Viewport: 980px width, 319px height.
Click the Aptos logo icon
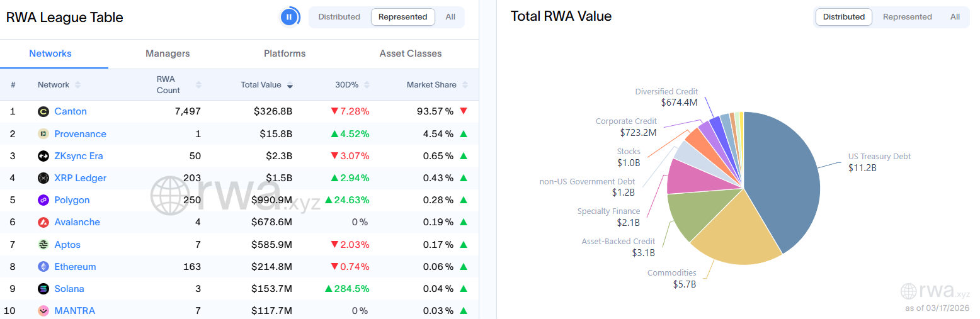[43, 245]
